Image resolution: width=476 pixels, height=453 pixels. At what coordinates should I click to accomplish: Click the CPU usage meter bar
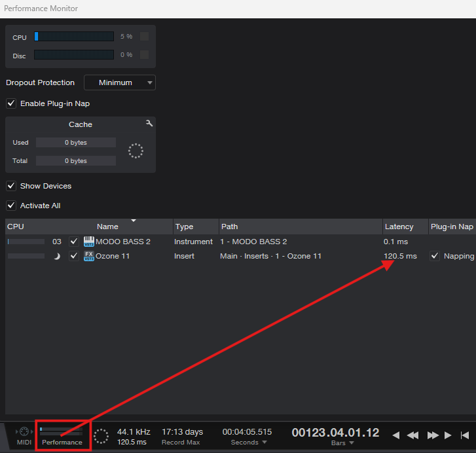coord(74,37)
